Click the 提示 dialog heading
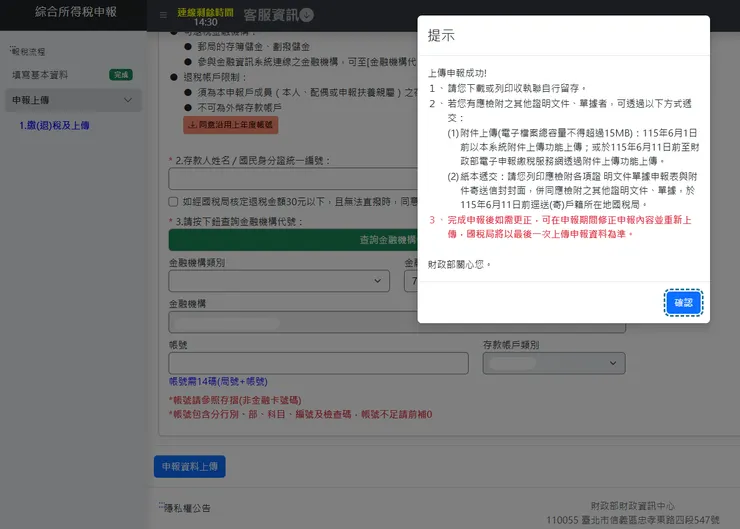This screenshot has width=740, height=529. tap(441, 35)
